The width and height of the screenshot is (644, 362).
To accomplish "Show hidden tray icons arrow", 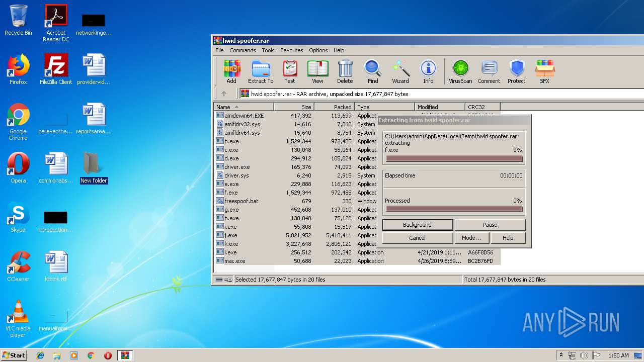I will click(x=561, y=355).
